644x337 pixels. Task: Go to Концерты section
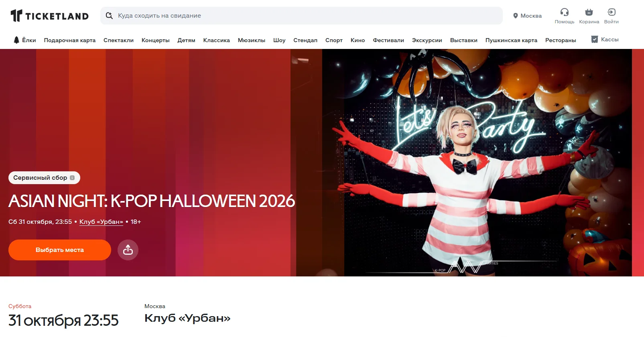(x=156, y=40)
